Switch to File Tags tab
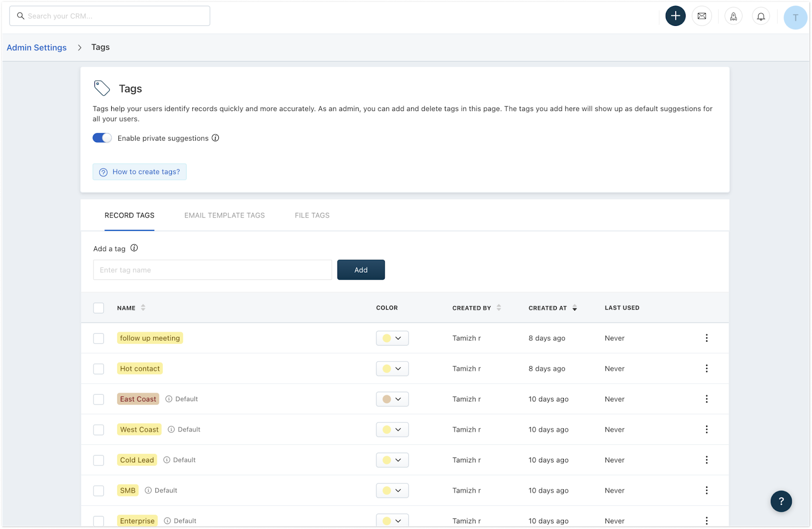Viewport: 812px width, 529px height. [x=312, y=215]
